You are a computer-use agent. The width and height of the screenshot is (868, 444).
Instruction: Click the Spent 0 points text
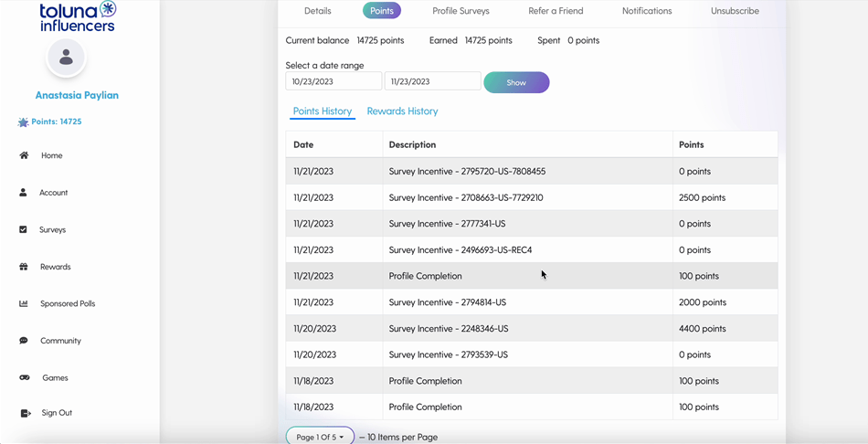click(568, 40)
